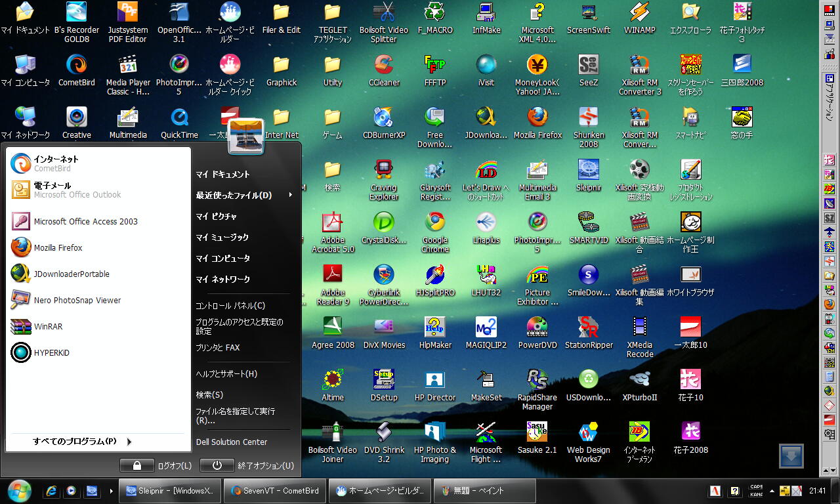Open コントロール パネル from Start menu
The image size is (840, 504).
point(230,305)
